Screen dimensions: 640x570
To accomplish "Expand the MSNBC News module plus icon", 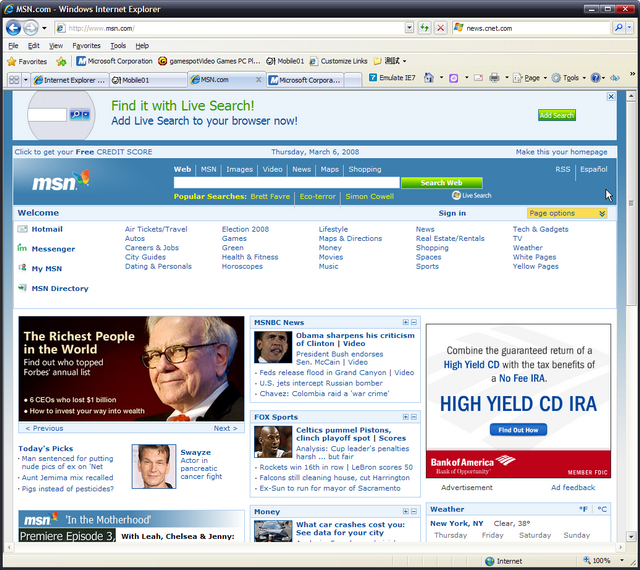I will 406,322.
